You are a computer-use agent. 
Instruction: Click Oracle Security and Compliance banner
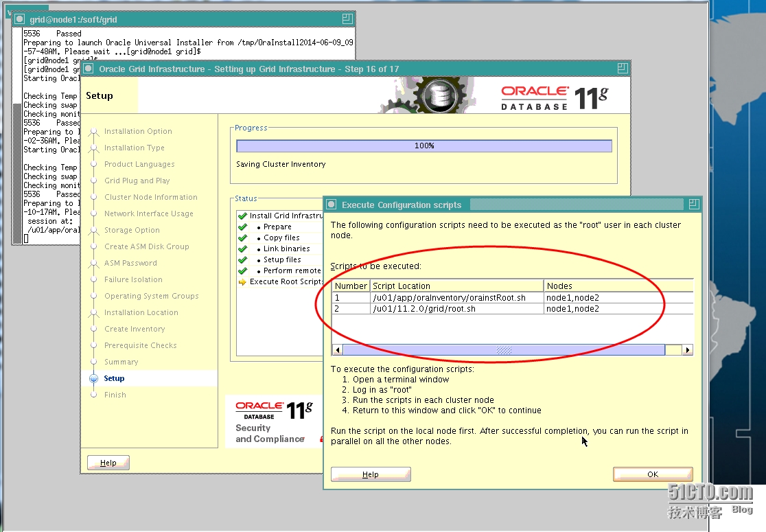point(274,423)
